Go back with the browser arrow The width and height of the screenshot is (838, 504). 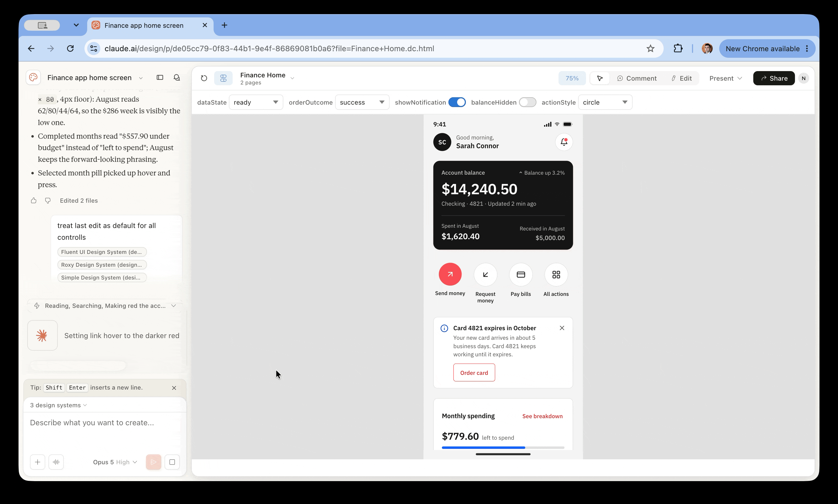click(31, 48)
